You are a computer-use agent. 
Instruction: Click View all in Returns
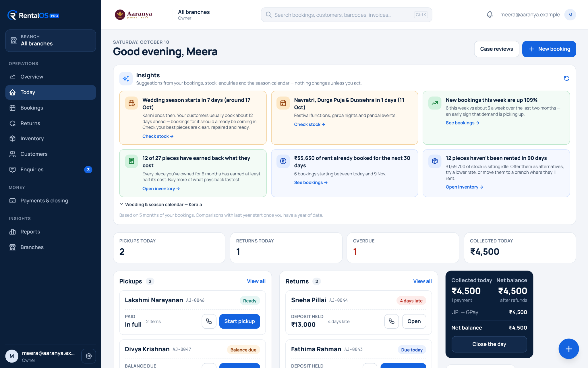[422, 281]
